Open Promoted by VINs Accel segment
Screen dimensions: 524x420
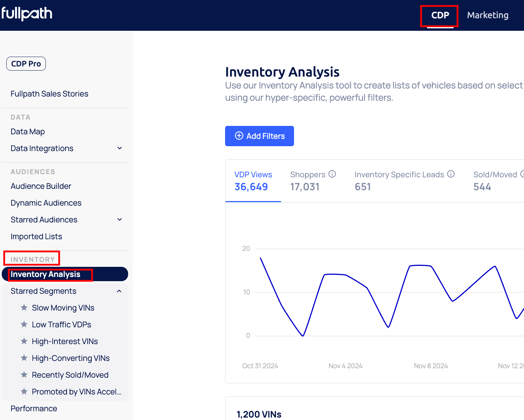click(76, 392)
